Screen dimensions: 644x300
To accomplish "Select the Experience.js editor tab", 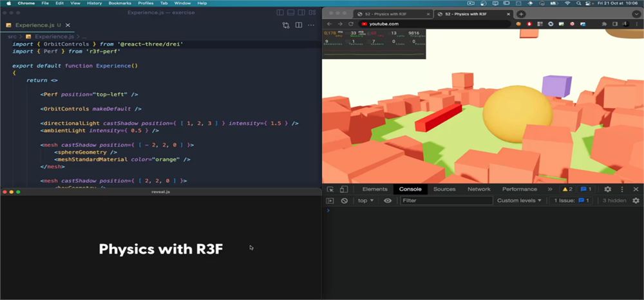I will pyautogui.click(x=38, y=26).
